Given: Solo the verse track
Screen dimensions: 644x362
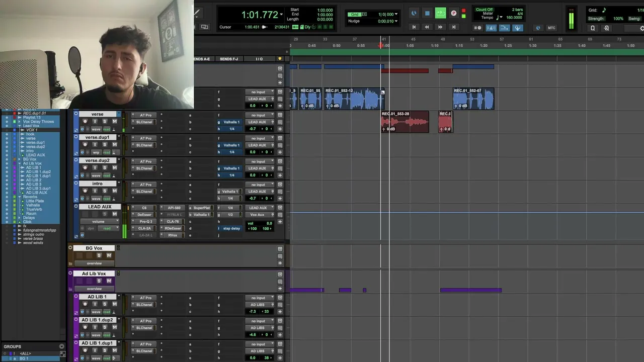Looking at the screenshot, I should pyautogui.click(x=105, y=122).
